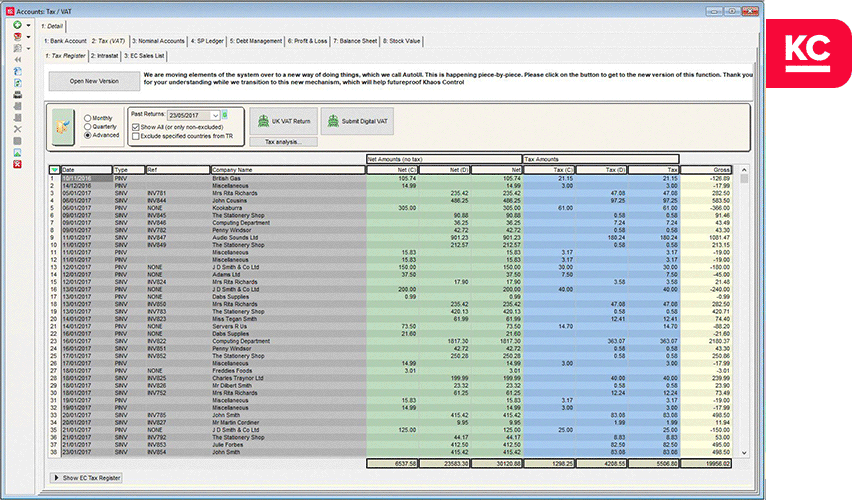Click the crown icon on Submit Digital VAT
The height and width of the screenshot is (500, 855).
[333, 121]
